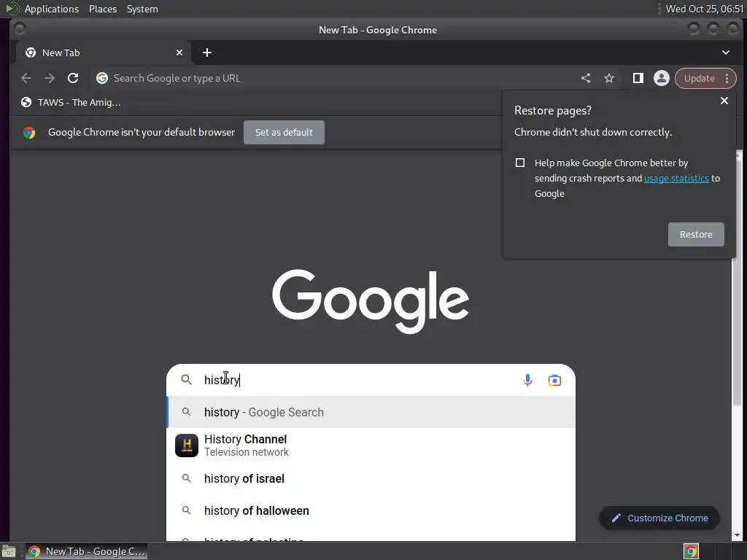Select history of israel suggestion
The width and height of the screenshot is (747, 560).
(371, 478)
